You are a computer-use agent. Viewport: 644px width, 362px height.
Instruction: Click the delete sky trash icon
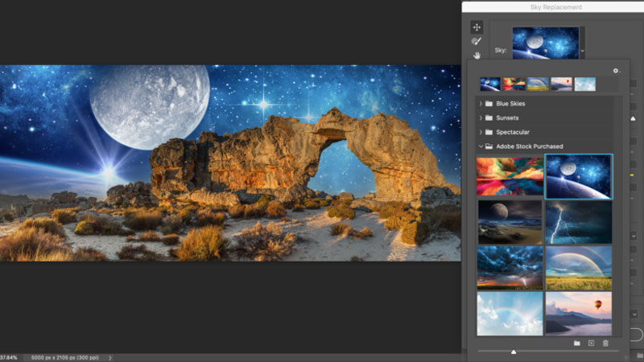click(x=605, y=343)
